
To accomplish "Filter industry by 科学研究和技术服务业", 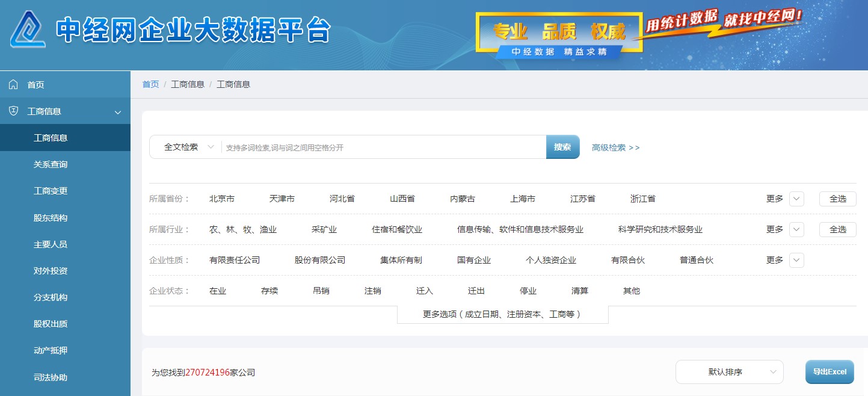I will [660, 229].
